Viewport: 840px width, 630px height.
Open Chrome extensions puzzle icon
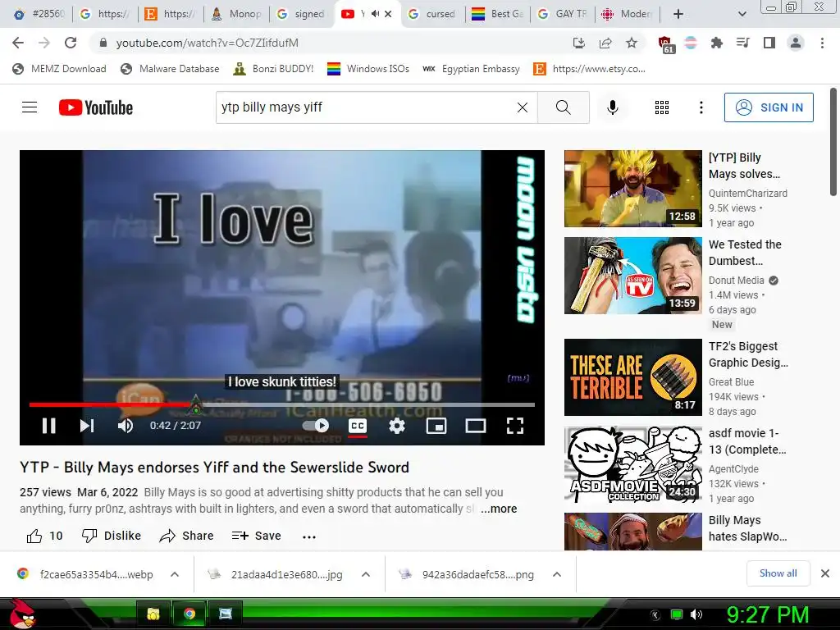(x=716, y=43)
